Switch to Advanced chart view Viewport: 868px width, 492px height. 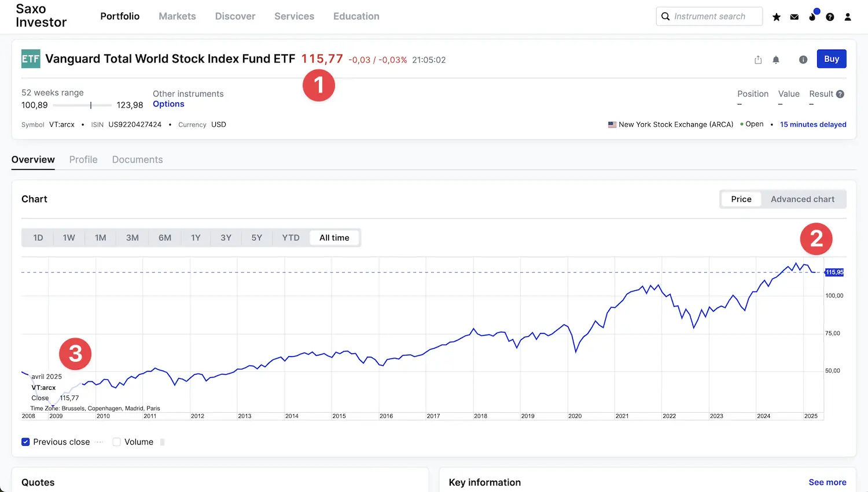coord(803,199)
